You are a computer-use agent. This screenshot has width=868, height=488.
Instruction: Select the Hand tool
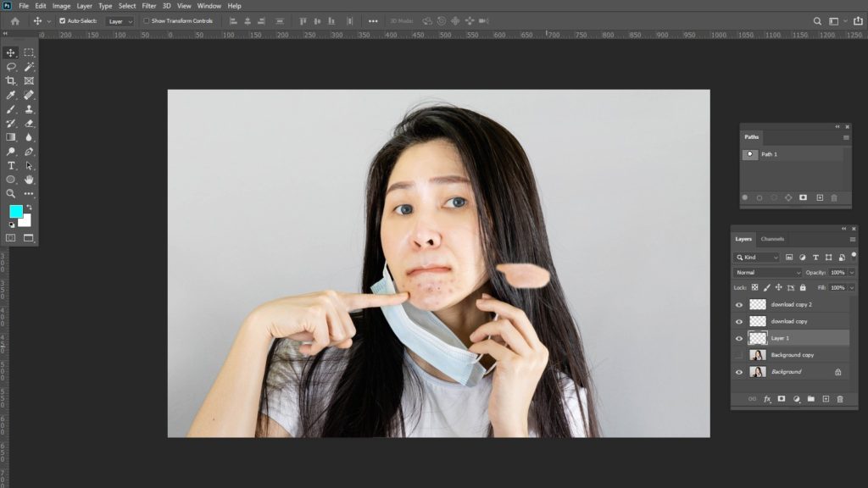coord(29,180)
